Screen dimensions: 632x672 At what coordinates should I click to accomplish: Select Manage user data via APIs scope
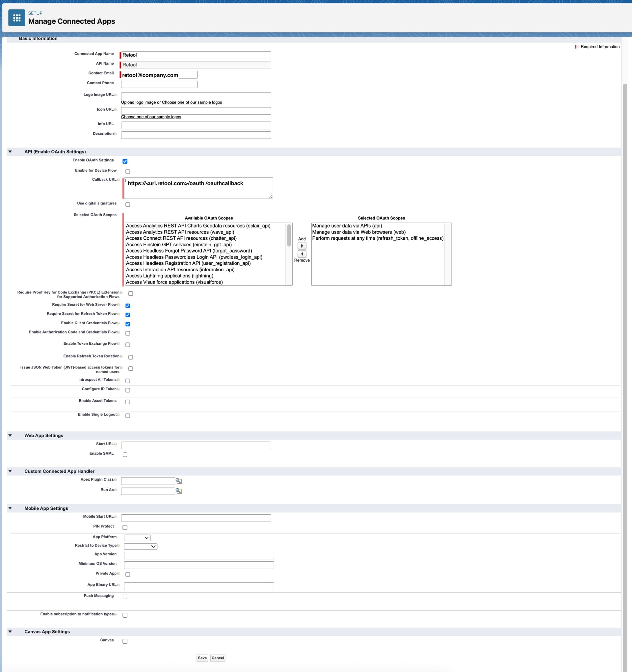pos(347,226)
